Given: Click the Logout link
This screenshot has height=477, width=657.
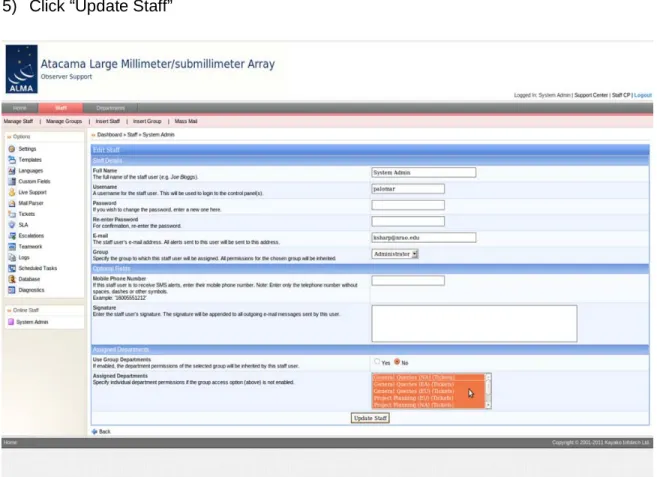Looking at the screenshot, I should [643, 95].
